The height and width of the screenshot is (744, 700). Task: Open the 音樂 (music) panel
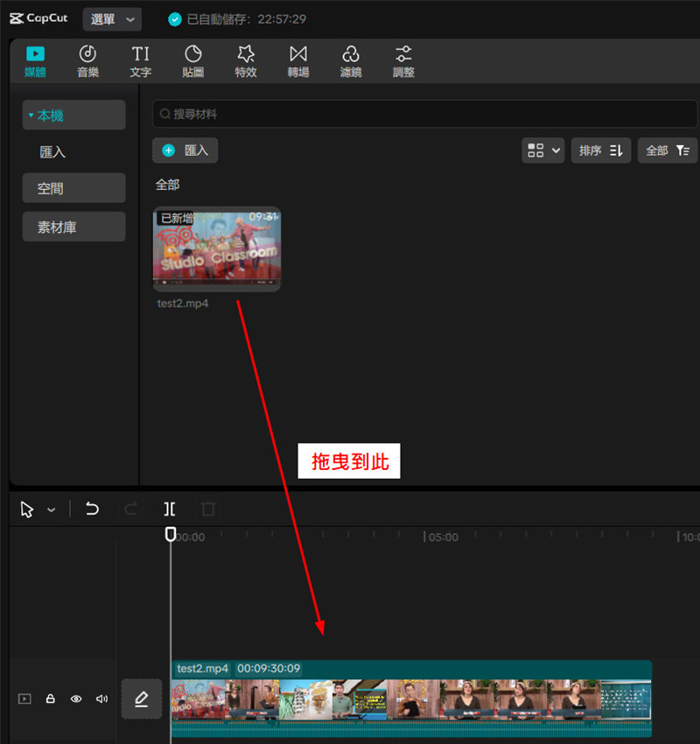click(87, 61)
